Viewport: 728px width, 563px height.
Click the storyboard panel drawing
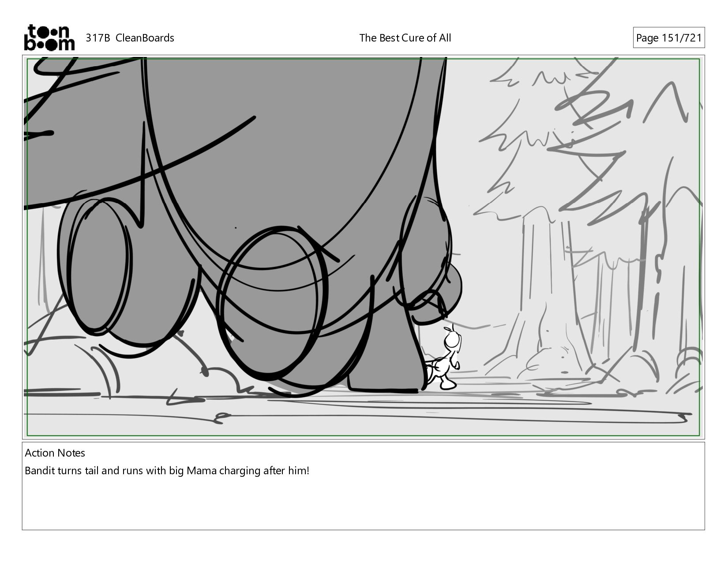tap(364, 247)
